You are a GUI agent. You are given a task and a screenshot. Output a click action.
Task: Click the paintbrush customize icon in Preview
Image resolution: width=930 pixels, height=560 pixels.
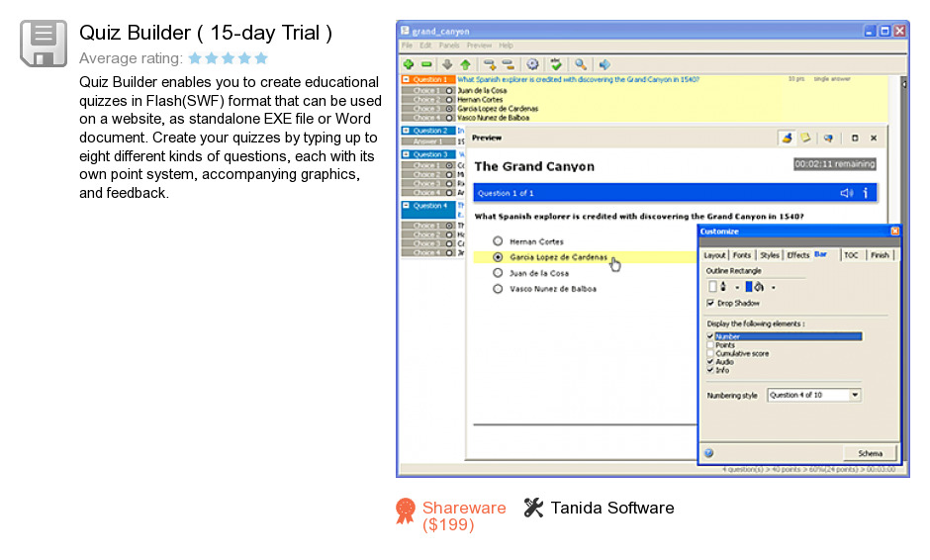coord(787,138)
